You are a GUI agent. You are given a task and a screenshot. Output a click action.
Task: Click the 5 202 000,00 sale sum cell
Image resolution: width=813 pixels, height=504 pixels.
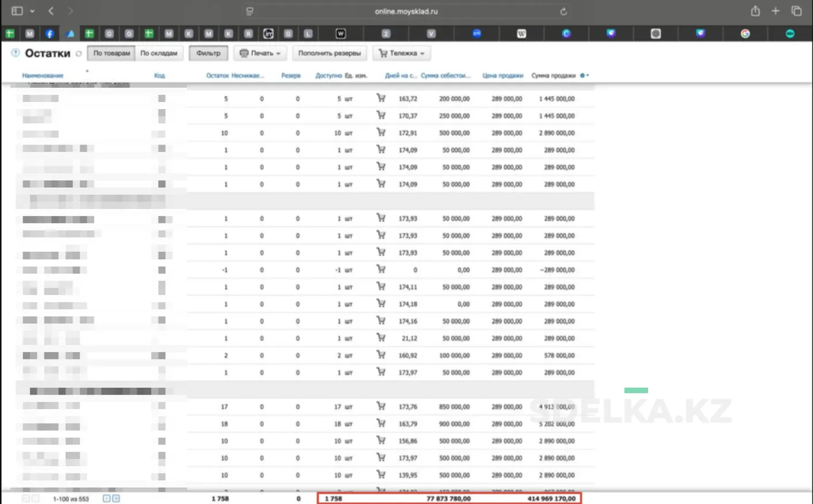557,424
